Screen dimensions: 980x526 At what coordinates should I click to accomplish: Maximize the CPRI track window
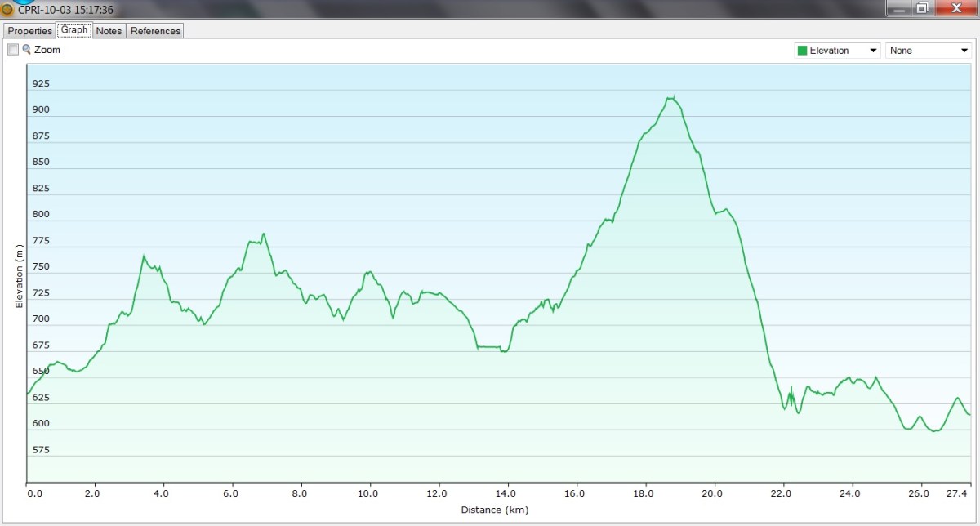[x=922, y=8]
